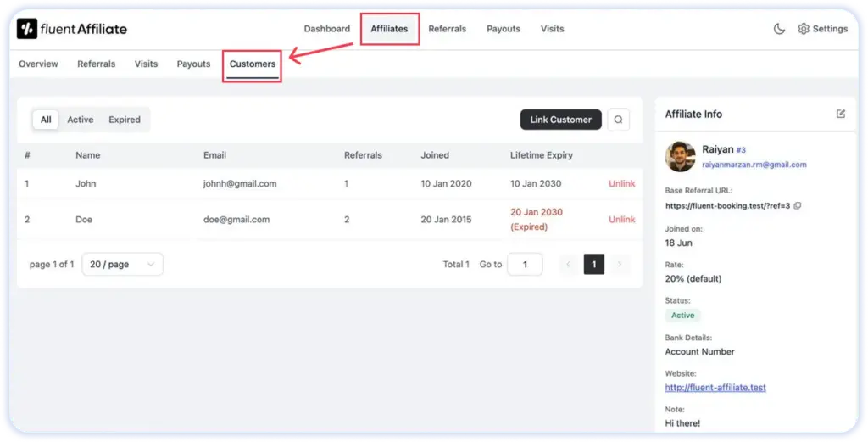
Task: Click the Link Customer button
Action: pyautogui.click(x=561, y=120)
